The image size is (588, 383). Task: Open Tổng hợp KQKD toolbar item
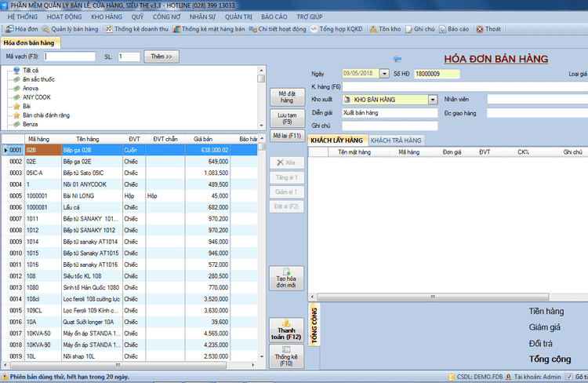[x=336, y=29]
